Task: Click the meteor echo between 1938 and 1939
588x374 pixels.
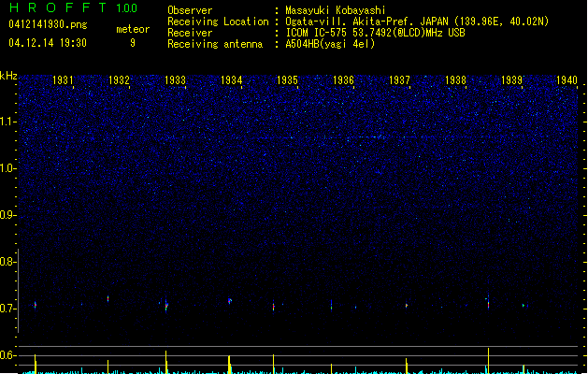Action: pos(488,303)
